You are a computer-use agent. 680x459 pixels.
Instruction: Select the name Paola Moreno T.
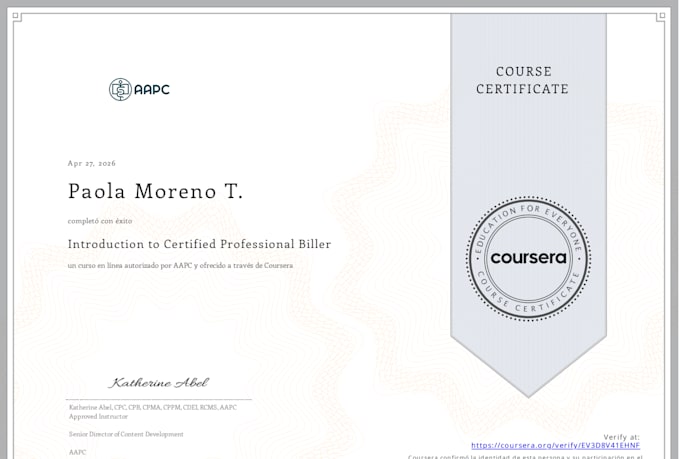point(155,191)
